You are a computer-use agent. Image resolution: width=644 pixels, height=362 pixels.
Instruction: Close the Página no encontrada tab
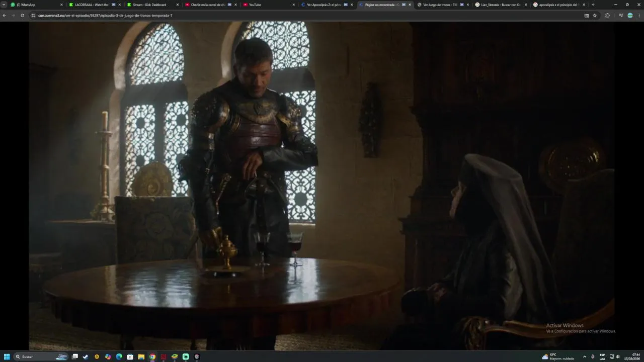(410, 5)
